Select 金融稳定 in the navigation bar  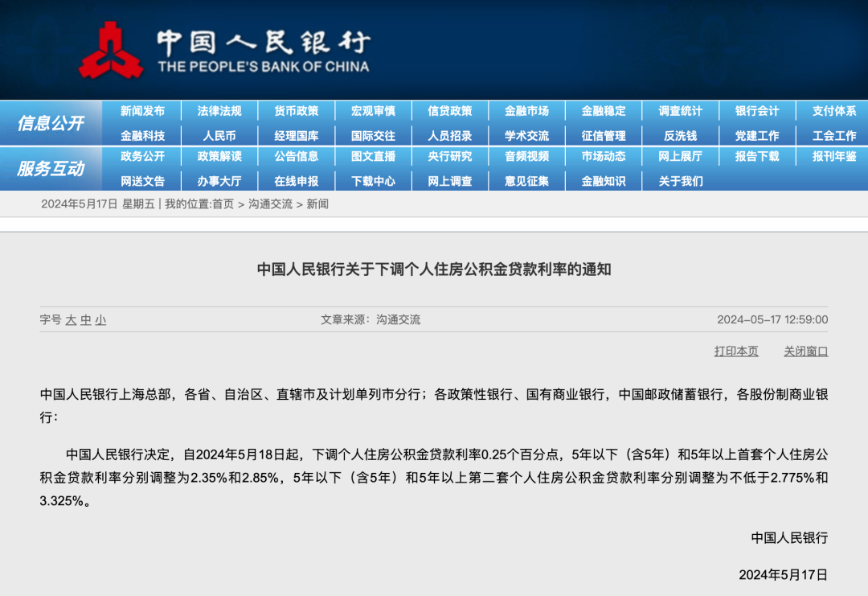603,111
